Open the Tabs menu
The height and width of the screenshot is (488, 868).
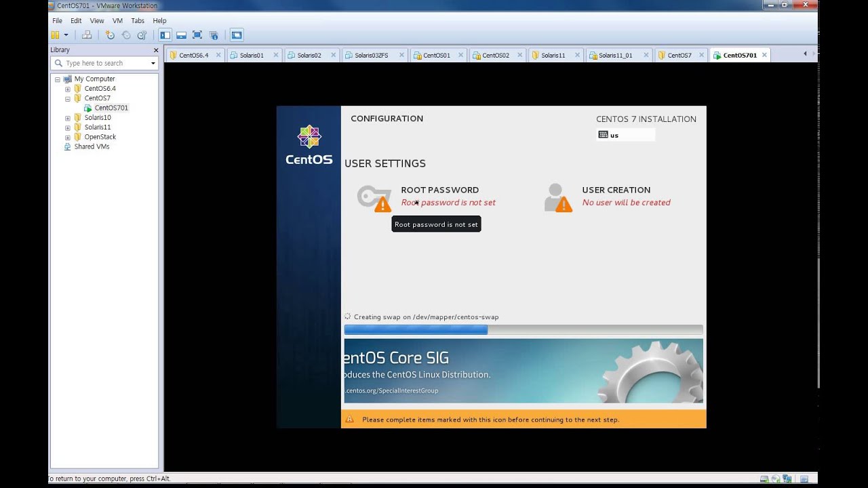click(138, 21)
